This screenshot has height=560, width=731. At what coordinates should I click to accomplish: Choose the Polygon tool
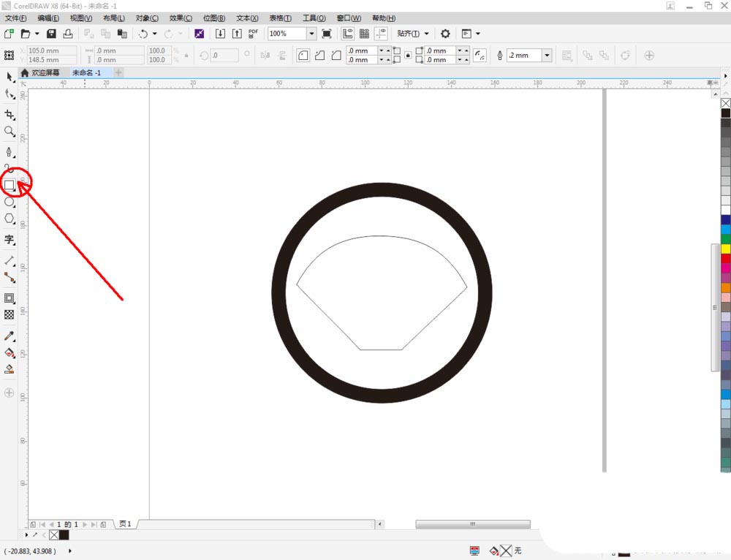pyautogui.click(x=10, y=219)
